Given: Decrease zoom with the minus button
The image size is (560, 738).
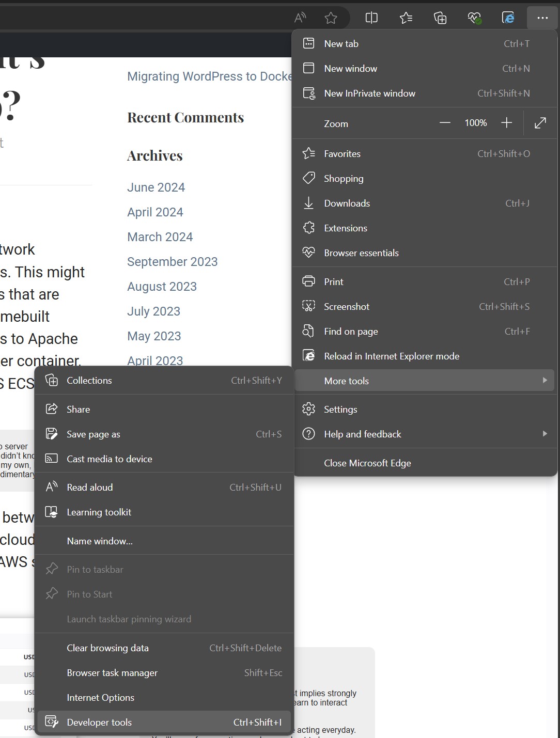Looking at the screenshot, I should click(x=445, y=123).
